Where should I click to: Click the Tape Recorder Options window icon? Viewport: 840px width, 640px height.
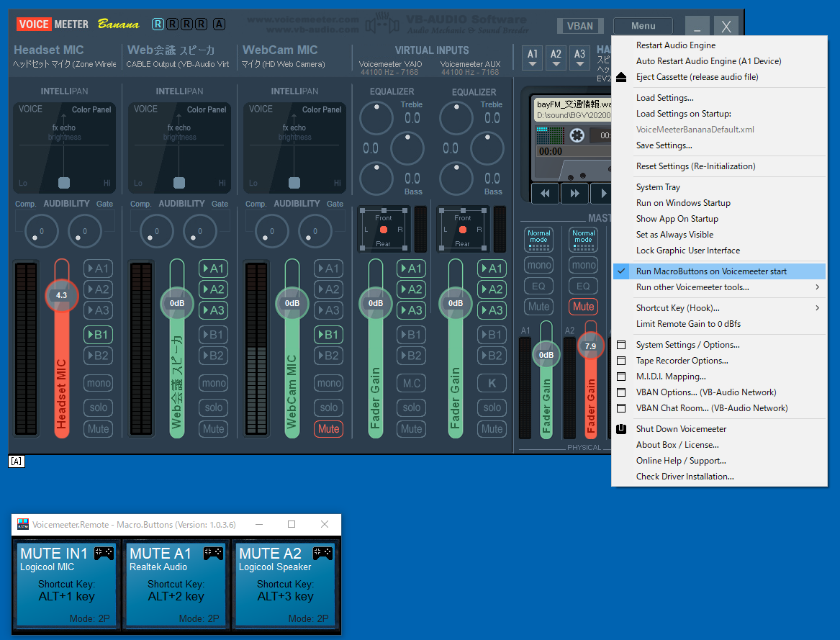click(x=621, y=361)
